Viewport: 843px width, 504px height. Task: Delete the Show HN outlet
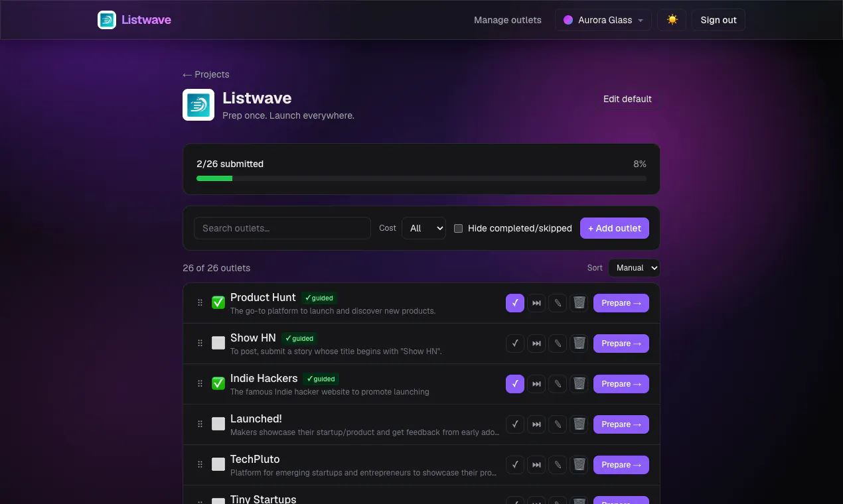579,344
